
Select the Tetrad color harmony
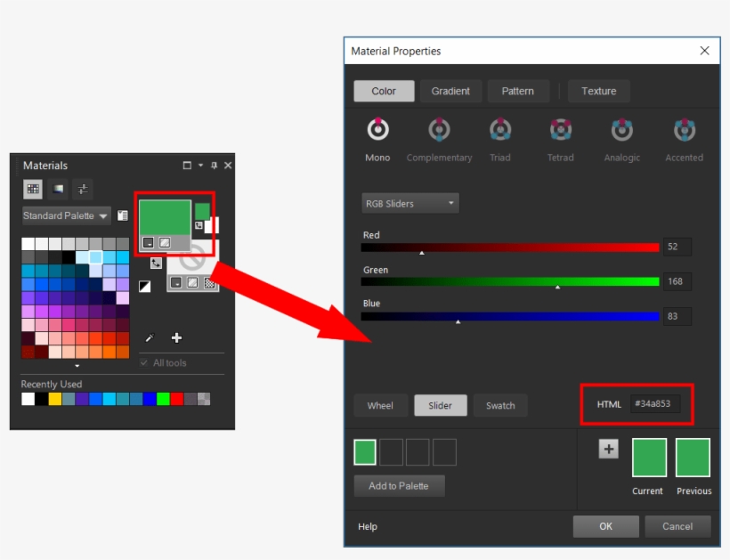[x=560, y=129]
